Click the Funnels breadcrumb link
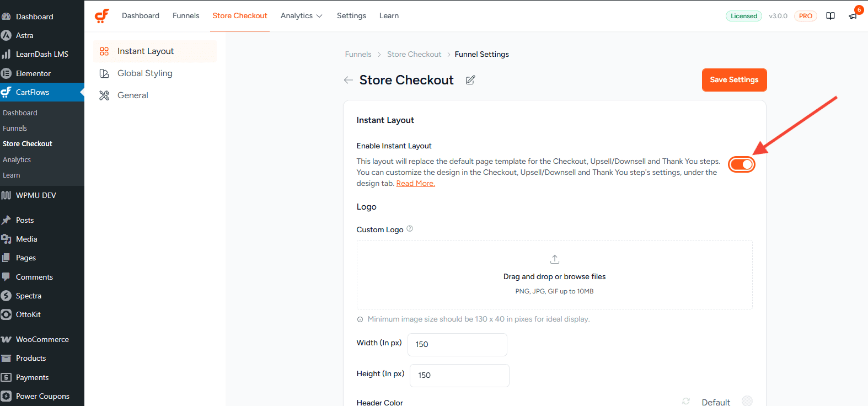The width and height of the screenshot is (868, 406). 358,54
